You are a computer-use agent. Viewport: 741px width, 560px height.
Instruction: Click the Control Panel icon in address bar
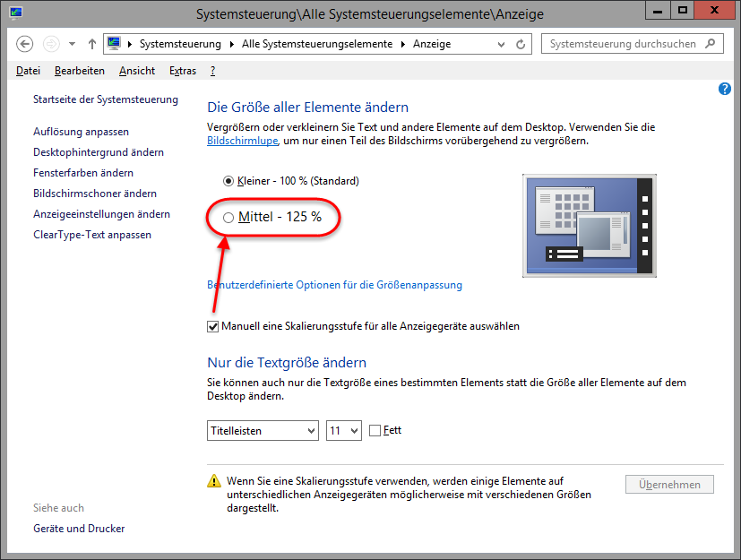pyautogui.click(x=115, y=44)
